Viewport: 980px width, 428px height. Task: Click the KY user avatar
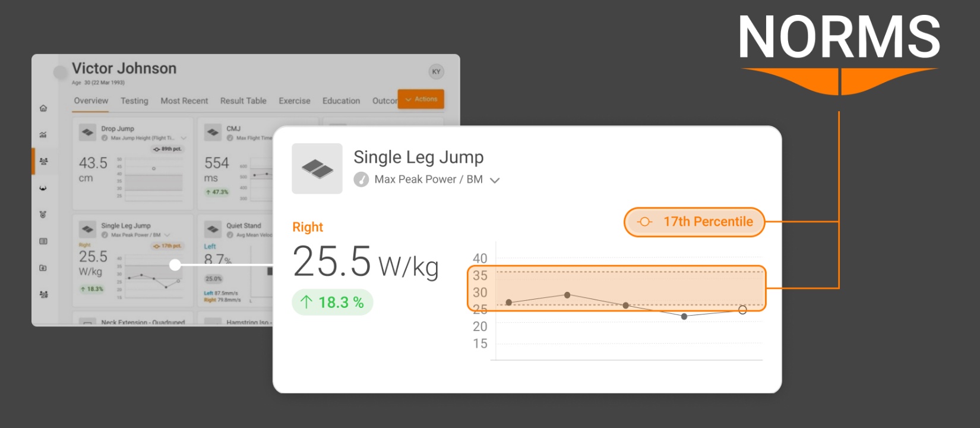tap(436, 72)
